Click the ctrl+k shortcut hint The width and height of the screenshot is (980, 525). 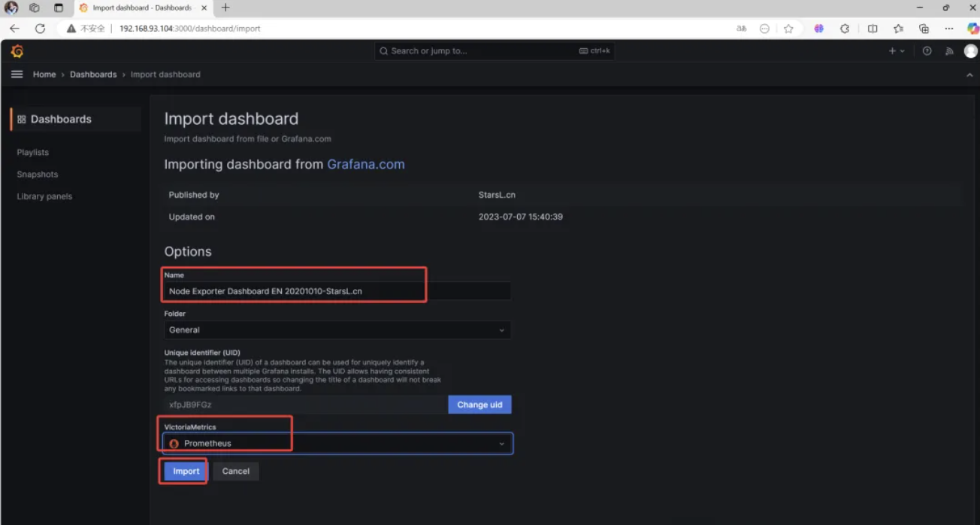point(595,51)
